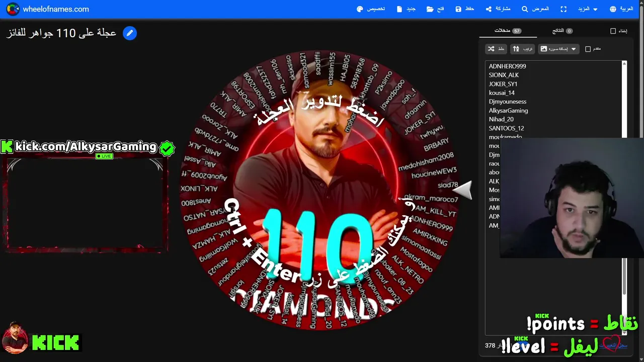Toggle the إخفاء hide checkbox
The height and width of the screenshot is (362, 644).
pos(613,31)
